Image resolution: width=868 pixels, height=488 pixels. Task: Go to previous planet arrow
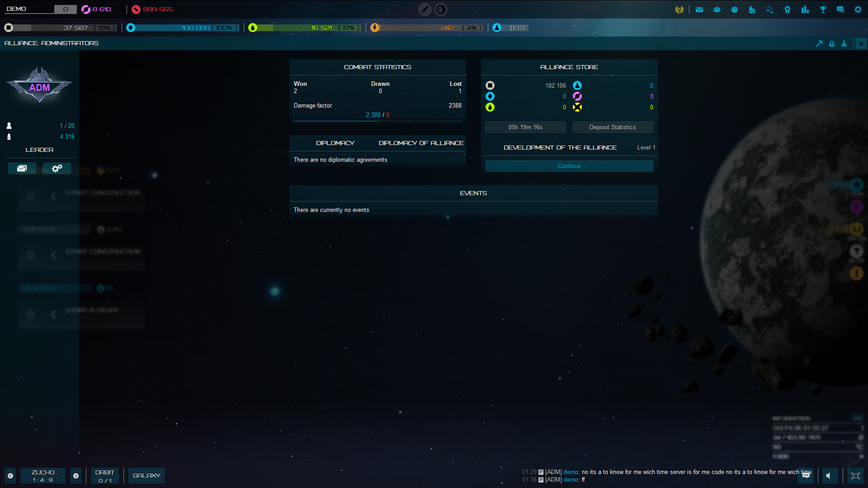click(10, 476)
